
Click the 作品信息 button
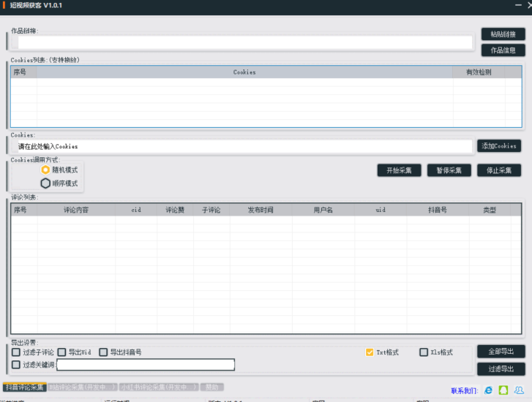[503, 50]
